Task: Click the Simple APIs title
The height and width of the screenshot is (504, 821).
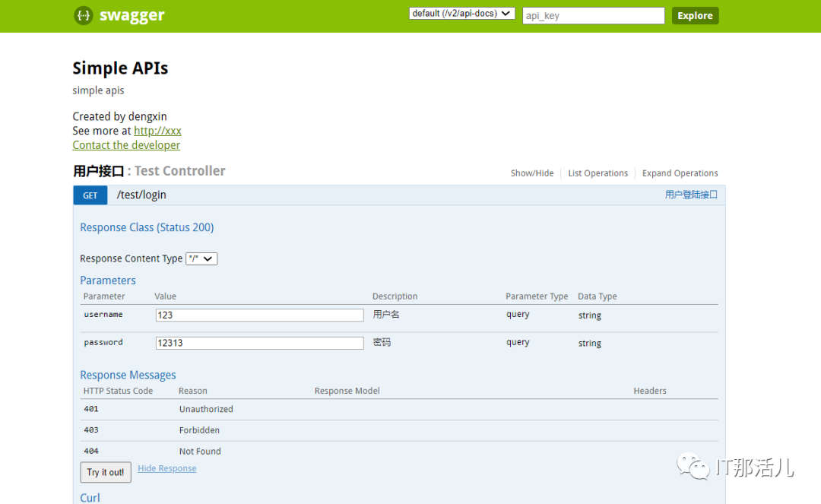Action: tap(120, 68)
